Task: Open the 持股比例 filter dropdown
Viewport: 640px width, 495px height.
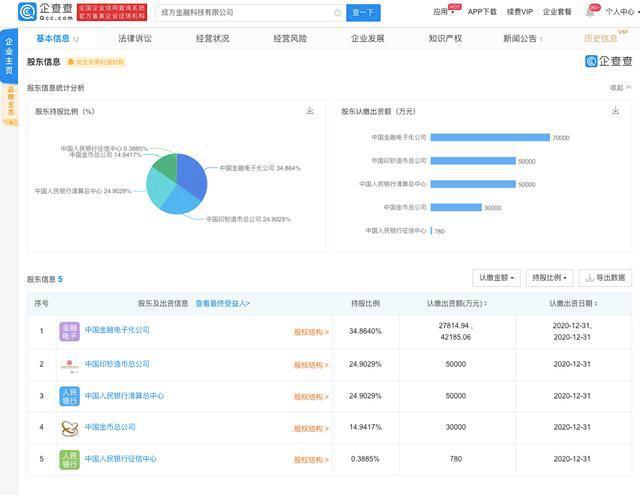Action: 549,278
